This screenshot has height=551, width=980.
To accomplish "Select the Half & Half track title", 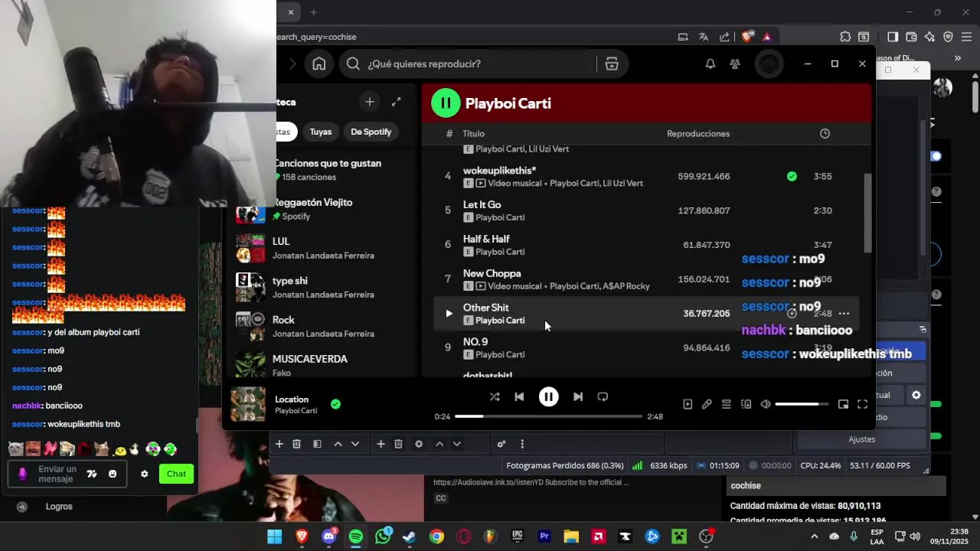I will coord(486,240).
